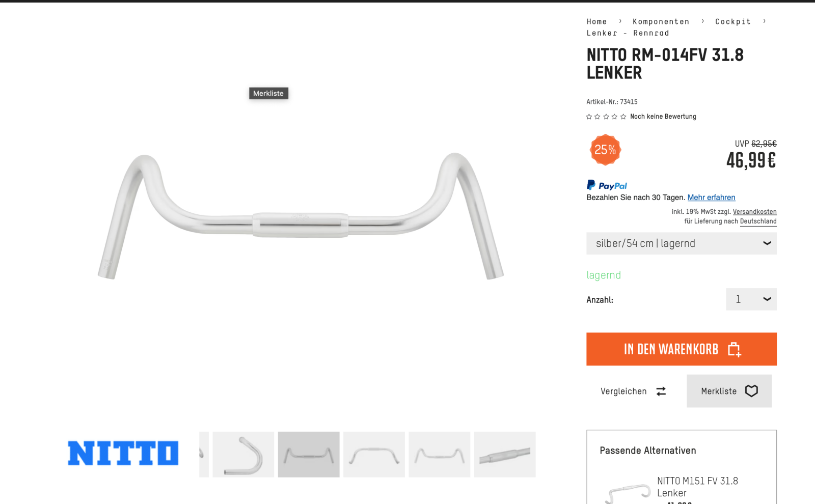Click the fifth rating star
This screenshot has width=815, height=504.
[623, 117]
